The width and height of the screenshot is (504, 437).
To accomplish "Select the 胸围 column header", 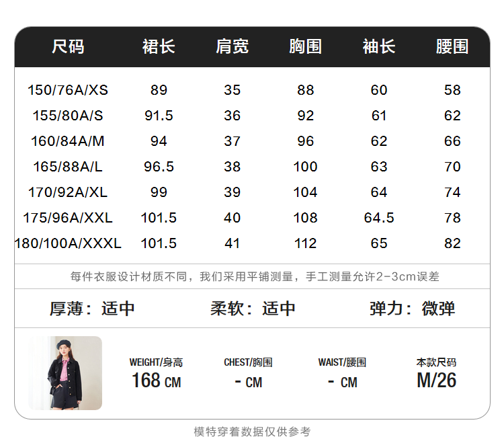I will coord(305,46).
